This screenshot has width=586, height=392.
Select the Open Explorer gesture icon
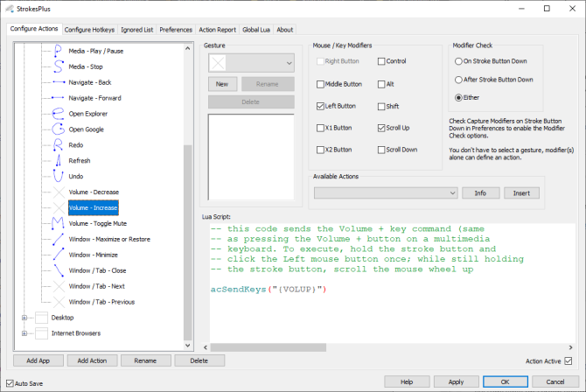point(58,114)
